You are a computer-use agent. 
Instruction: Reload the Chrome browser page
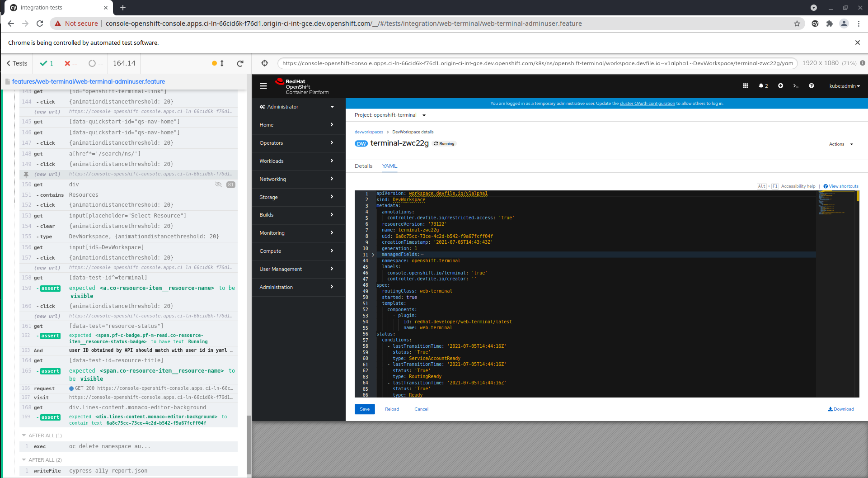coord(40,24)
